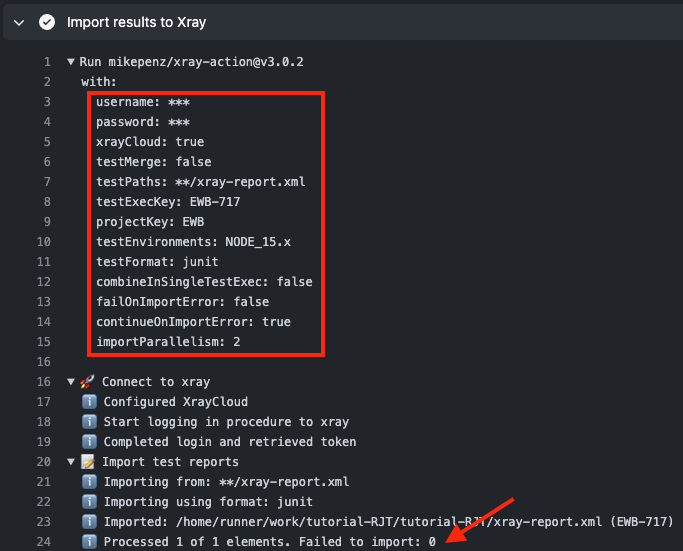Click info icon next to Configured XrayCloud

[x=89, y=402]
